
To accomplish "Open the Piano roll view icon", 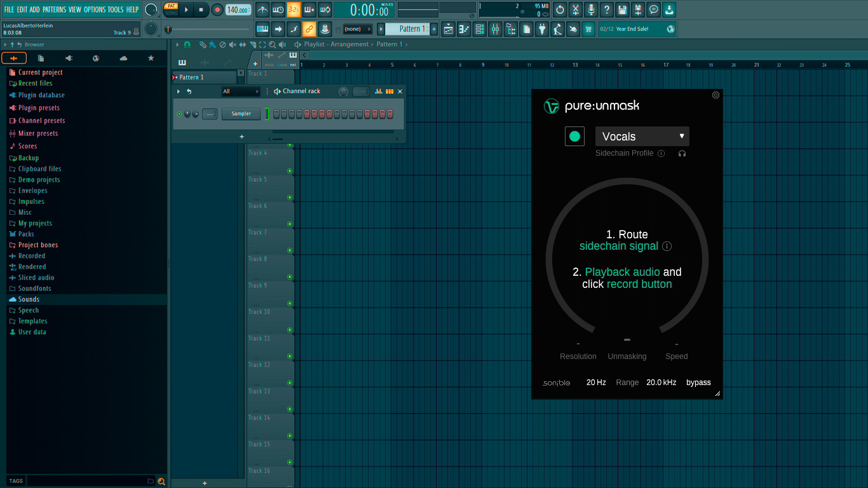I will (464, 29).
